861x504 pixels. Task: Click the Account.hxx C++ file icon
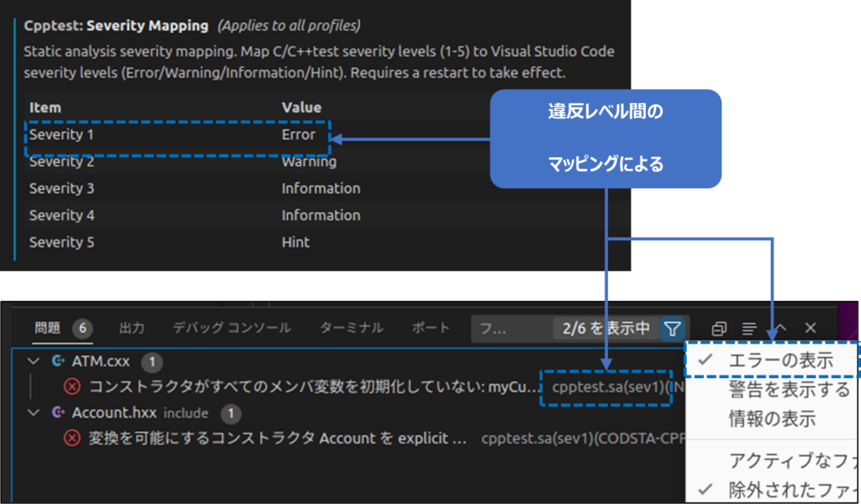(58, 412)
